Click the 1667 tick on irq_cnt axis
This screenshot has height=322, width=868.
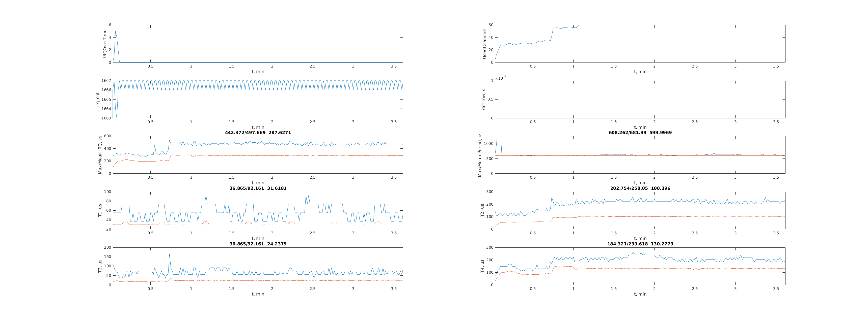[106, 81]
